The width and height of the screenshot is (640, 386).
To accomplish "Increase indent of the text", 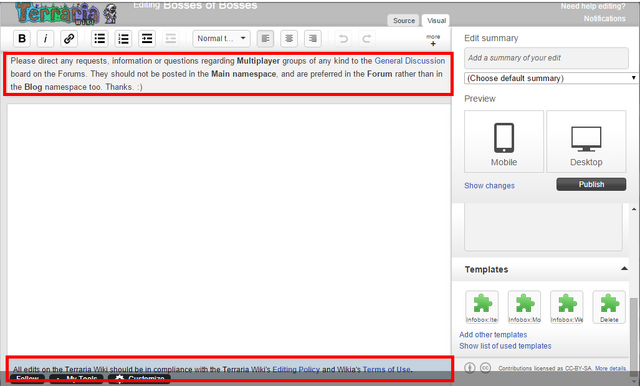I will 147,39.
